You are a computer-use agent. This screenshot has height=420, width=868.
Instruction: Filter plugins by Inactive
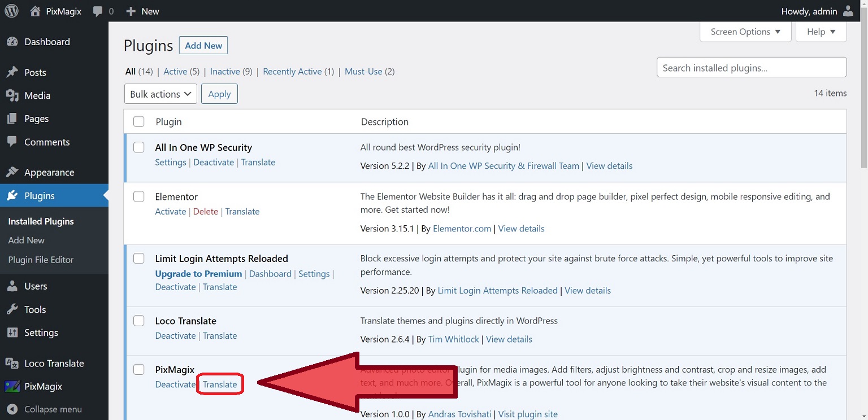pyautogui.click(x=225, y=71)
